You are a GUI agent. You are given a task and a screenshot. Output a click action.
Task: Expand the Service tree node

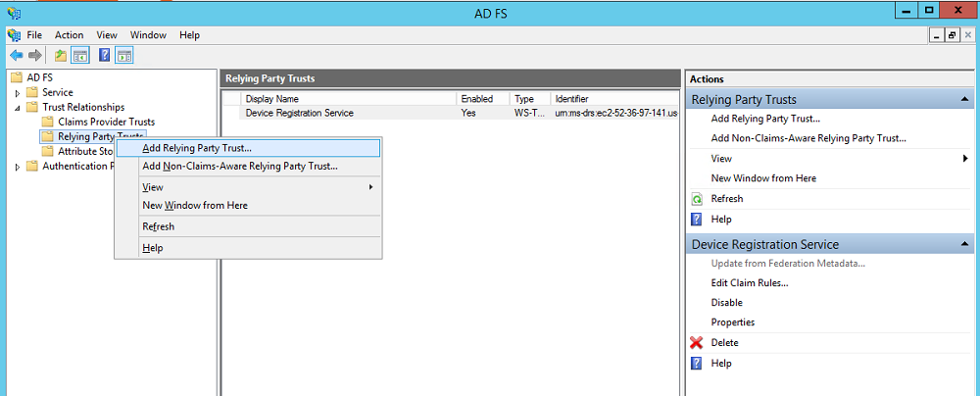click(18, 92)
